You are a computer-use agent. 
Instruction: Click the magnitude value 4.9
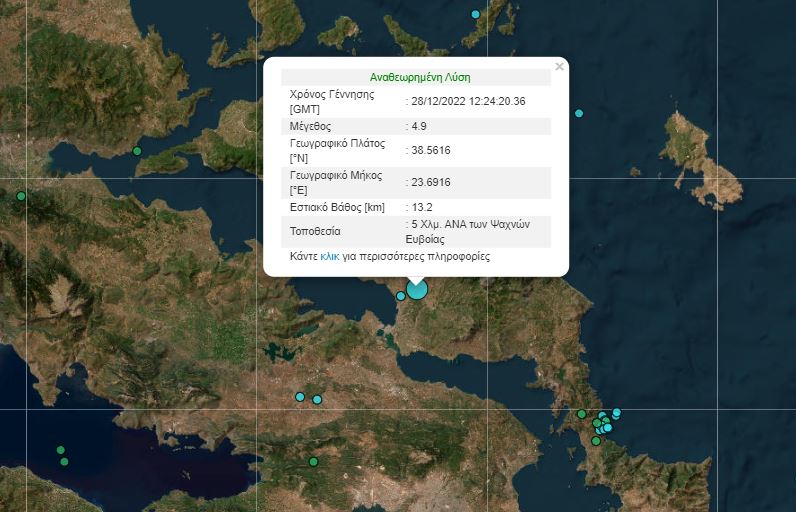[420, 127]
